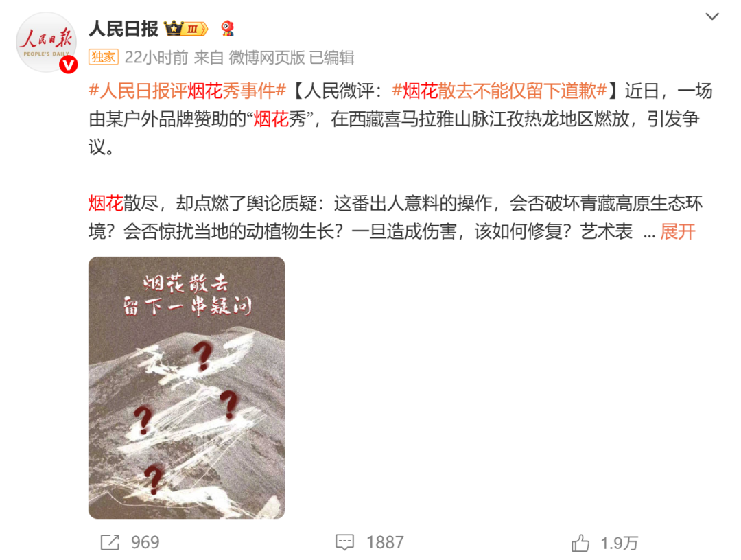The height and width of the screenshot is (560, 741).
Task: Click the 微博网页版 source link
Action: (267, 58)
